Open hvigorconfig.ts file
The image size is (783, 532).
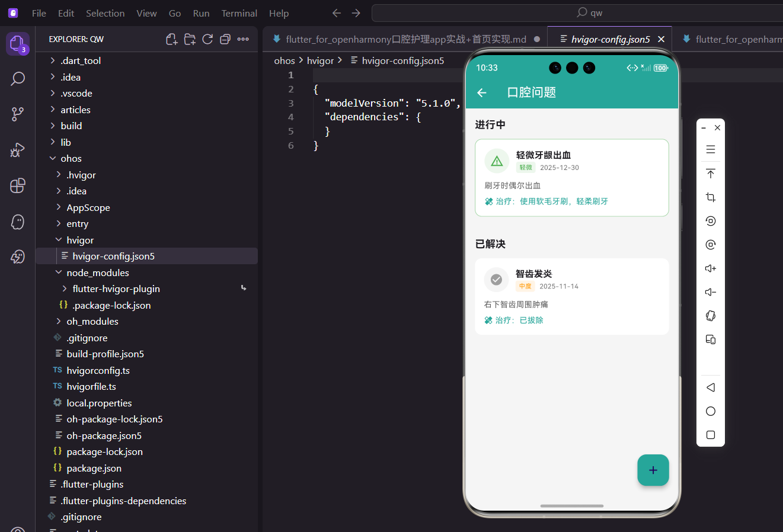click(x=146, y=370)
